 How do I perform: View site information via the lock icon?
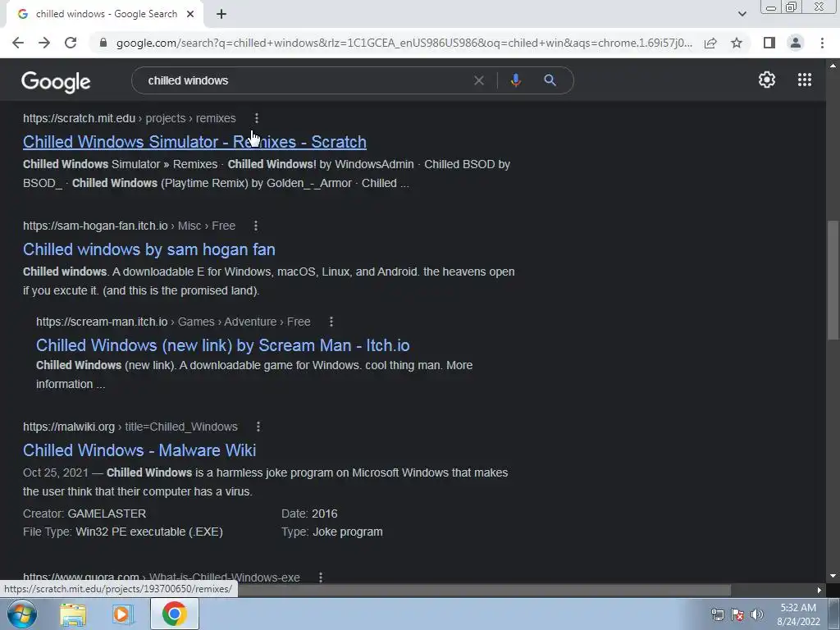point(103,43)
